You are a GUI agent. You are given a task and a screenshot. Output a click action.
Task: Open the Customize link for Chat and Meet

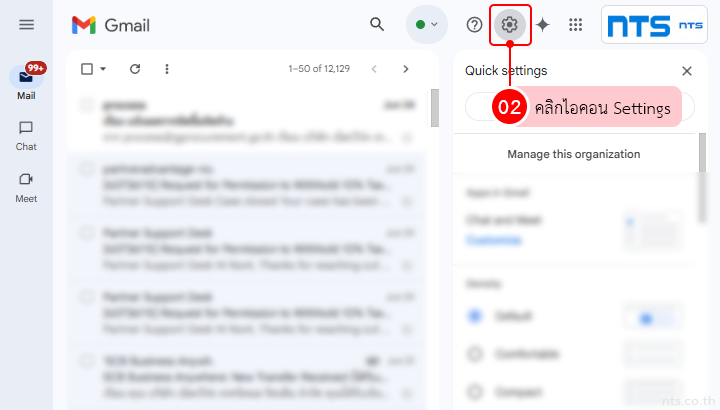[493, 240]
